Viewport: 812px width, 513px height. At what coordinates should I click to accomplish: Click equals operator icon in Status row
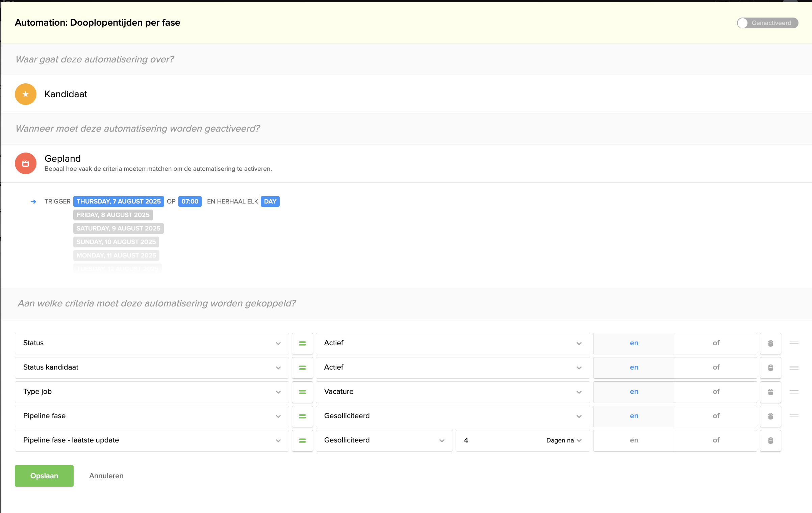point(302,343)
